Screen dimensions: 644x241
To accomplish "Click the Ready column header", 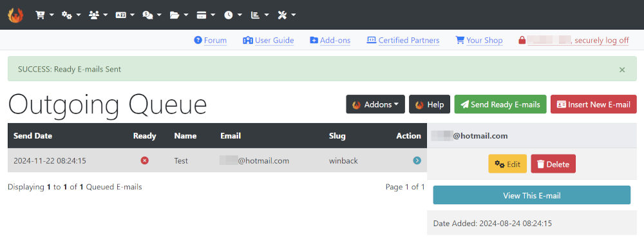I will 144,136.
